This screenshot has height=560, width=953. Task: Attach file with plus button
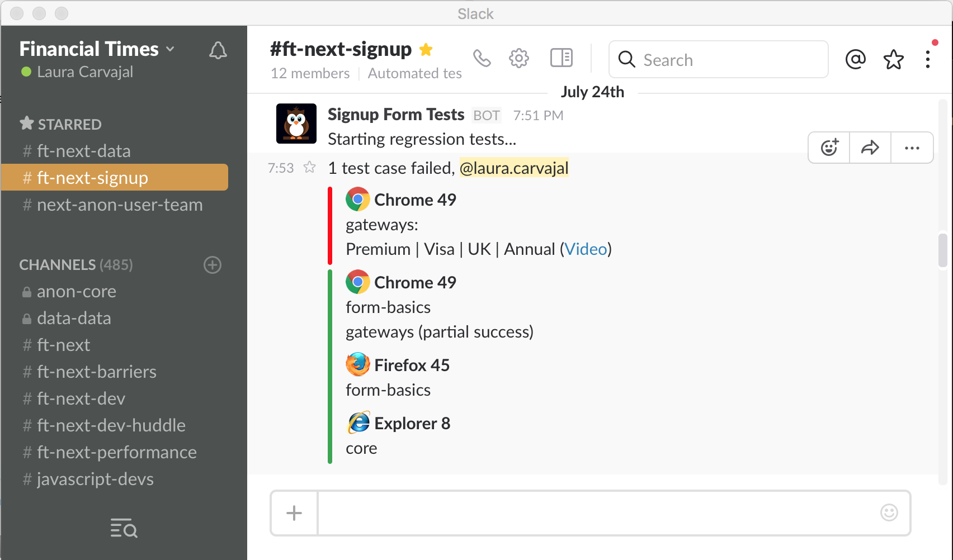coord(294,513)
